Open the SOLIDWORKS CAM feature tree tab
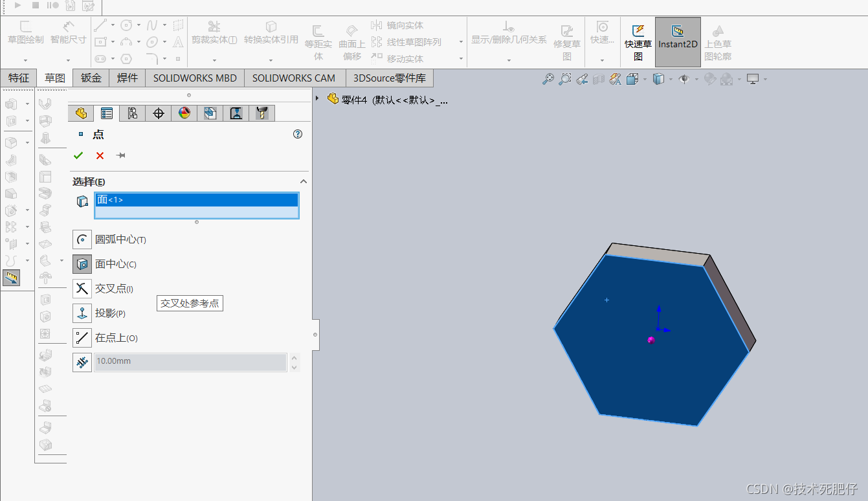The height and width of the screenshot is (501, 868). click(210, 113)
